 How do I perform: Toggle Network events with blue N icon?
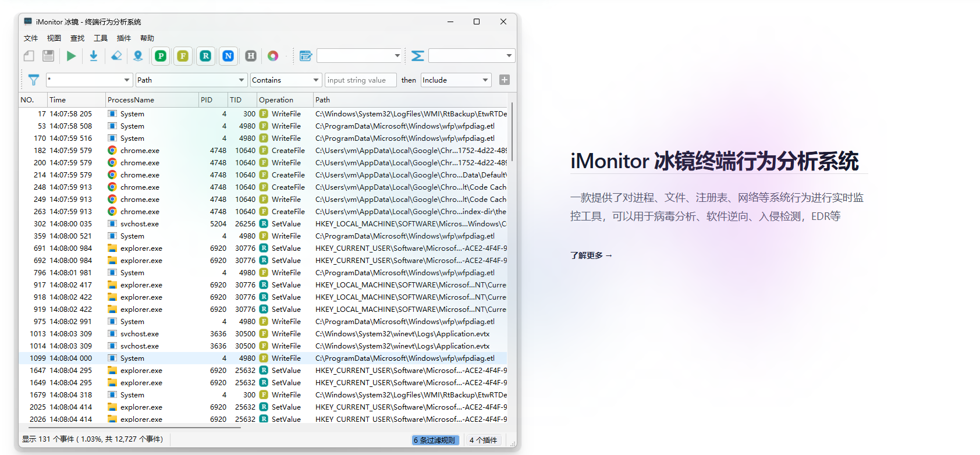pyautogui.click(x=228, y=56)
